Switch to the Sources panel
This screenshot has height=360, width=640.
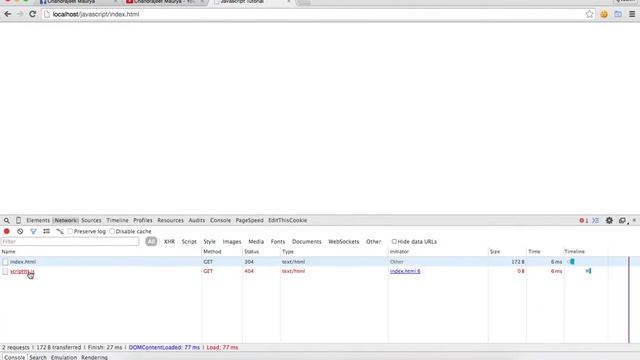(x=91, y=220)
